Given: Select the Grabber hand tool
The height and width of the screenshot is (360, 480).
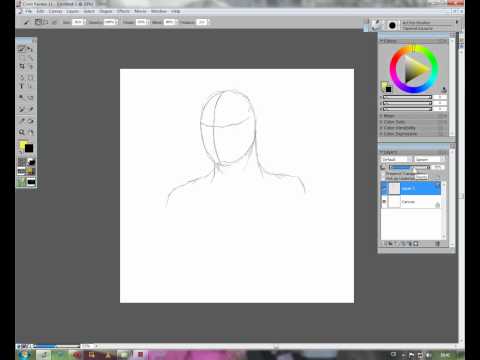Looking at the screenshot, I should click(x=30, y=132).
